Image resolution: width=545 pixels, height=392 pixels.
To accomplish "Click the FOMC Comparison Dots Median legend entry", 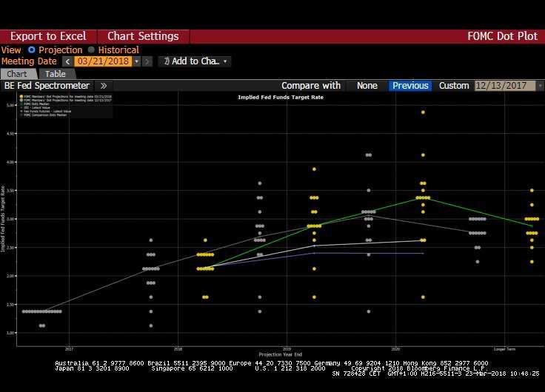I will [45, 115].
